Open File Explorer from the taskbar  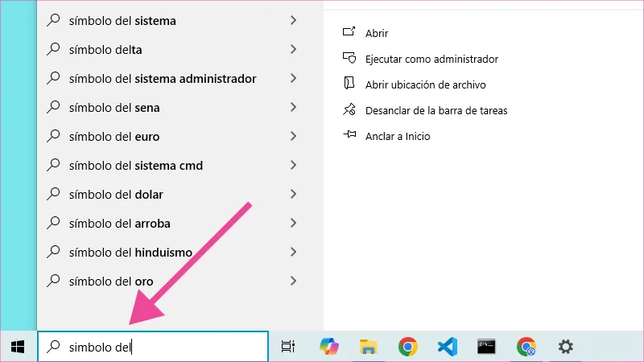click(x=368, y=347)
